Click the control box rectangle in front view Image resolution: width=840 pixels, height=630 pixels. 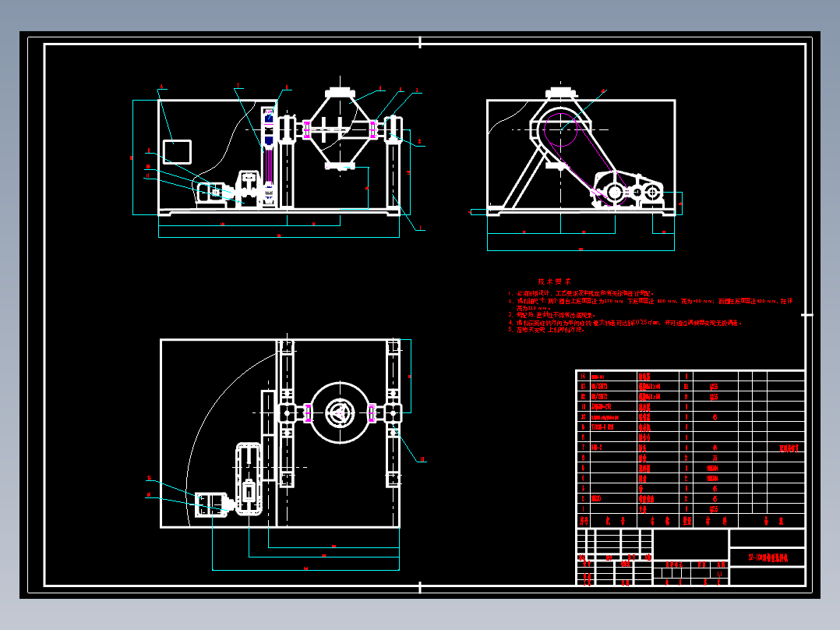pyautogui.click(x=178, y=152)
